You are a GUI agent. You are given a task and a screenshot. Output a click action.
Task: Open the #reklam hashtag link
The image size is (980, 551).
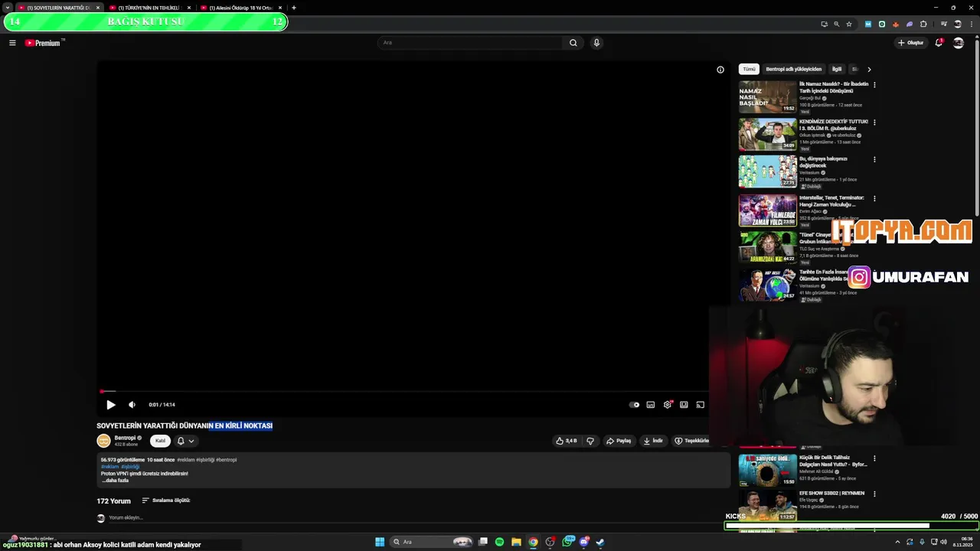tap(109, 467)
